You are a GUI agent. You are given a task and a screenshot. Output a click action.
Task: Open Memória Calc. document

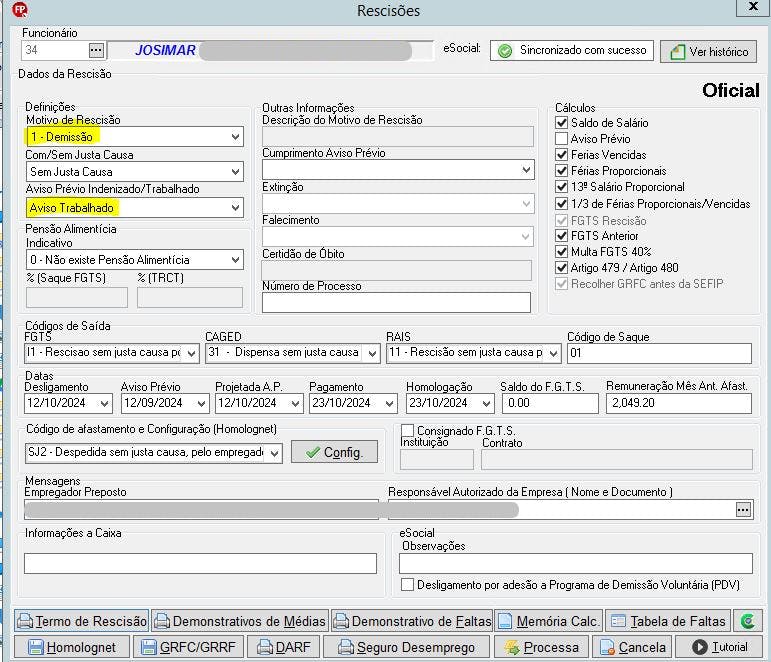(548, 621)
